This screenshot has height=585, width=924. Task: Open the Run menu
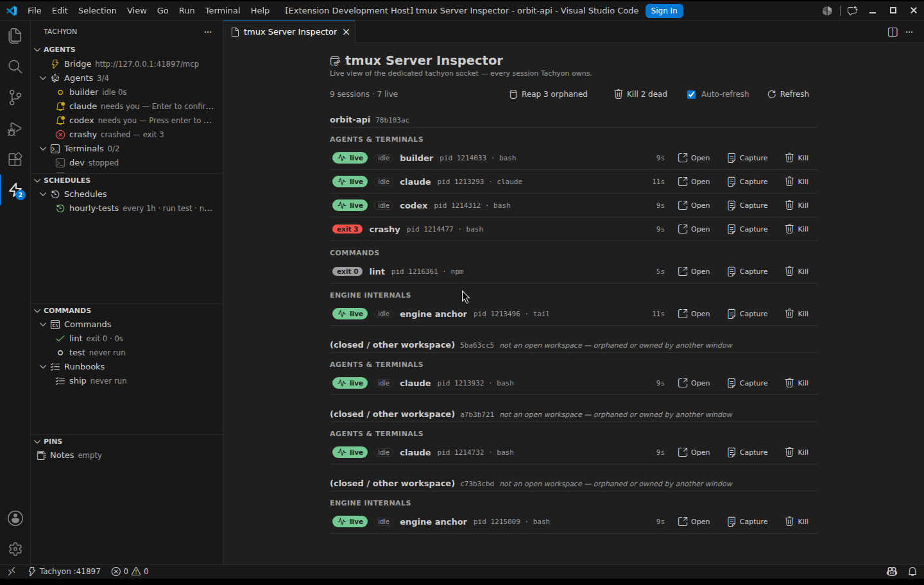[187, 10]
